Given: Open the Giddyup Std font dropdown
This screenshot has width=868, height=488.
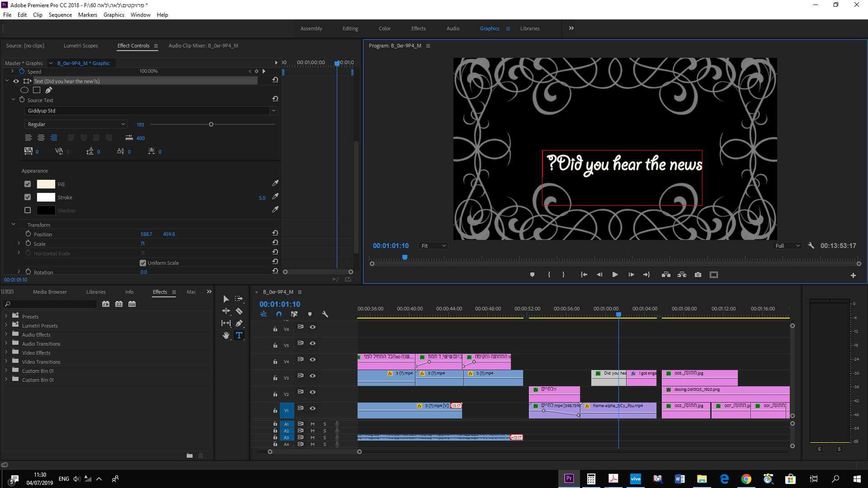Looking at the screenshot, I should [x=274, y=111].
